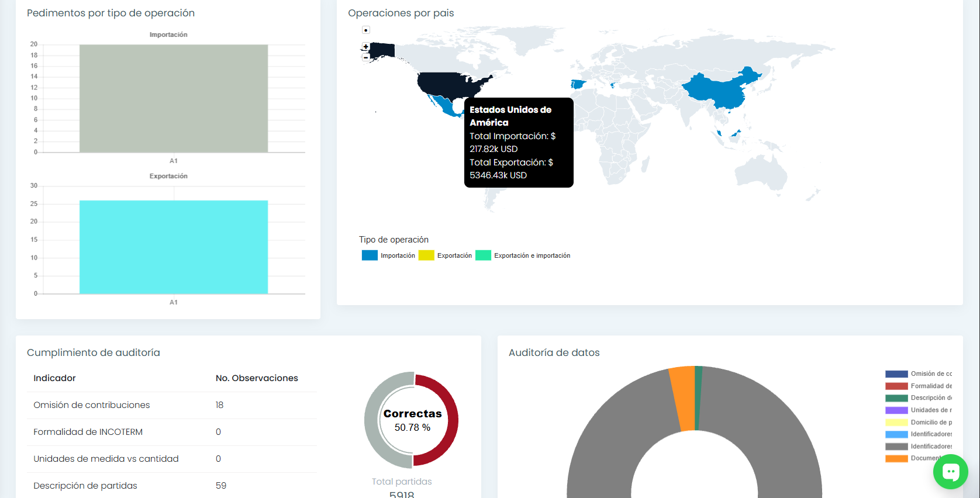Click the value 0 for Formalidad de INCOTERM
Viewport: 980px width, 498px height.
218,432
